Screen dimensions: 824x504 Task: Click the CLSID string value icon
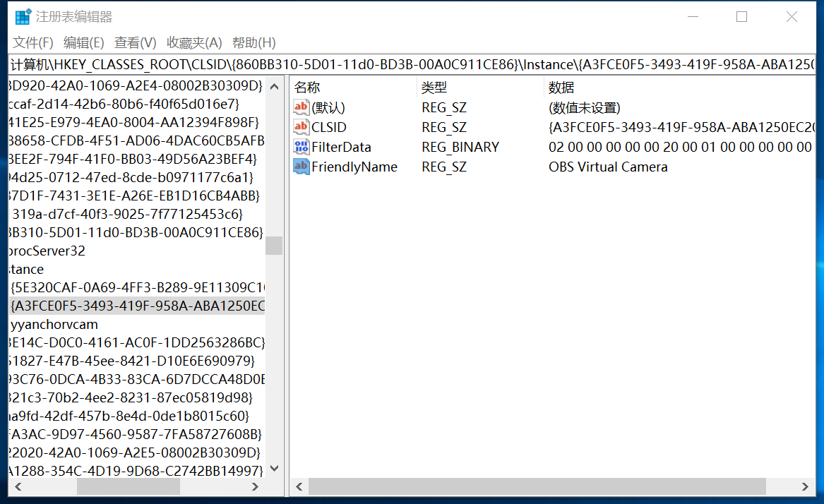[301, 127]
